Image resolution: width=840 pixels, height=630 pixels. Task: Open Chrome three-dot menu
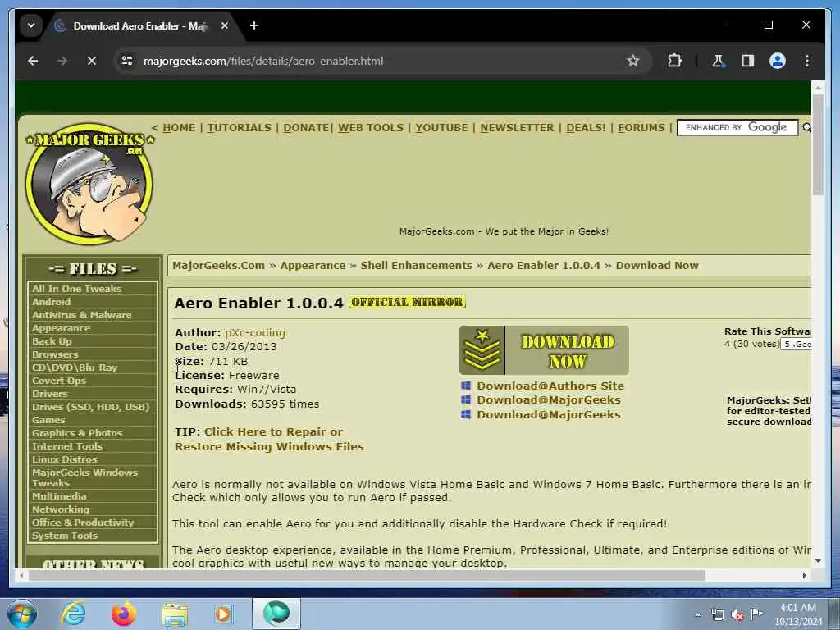point(807,61)
